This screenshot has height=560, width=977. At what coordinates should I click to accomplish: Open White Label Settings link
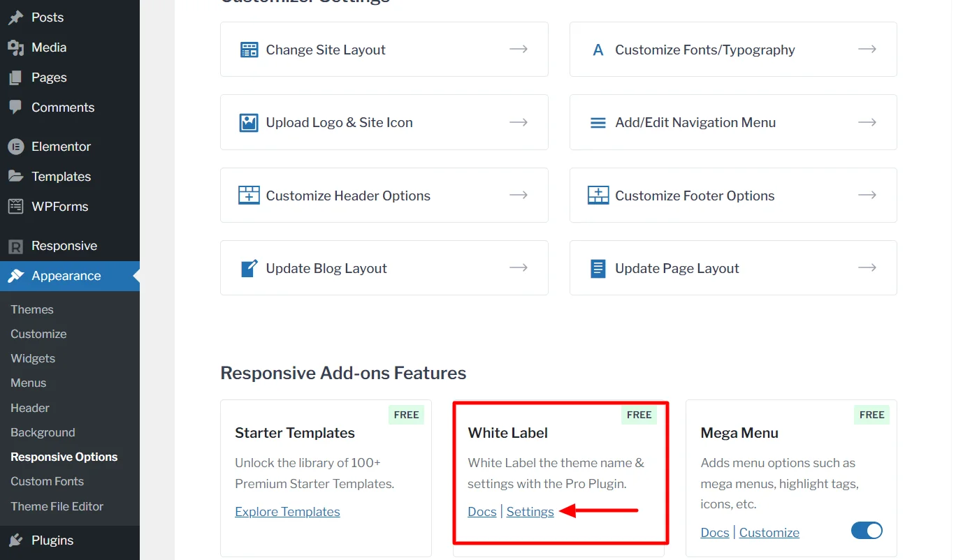coord(530,512)
